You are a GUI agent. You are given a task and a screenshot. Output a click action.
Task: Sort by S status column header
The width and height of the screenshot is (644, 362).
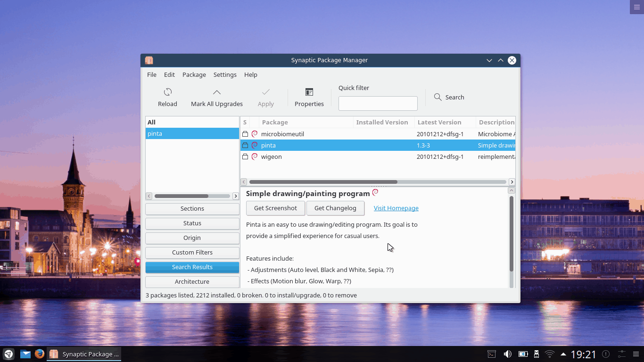pyautogui.click(x=245, y=122)
